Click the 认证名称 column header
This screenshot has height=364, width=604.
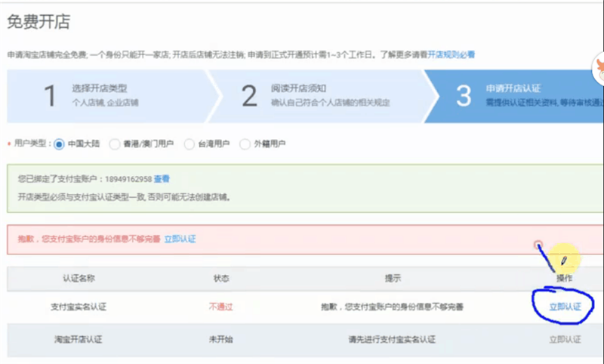[x=79, y=278]
